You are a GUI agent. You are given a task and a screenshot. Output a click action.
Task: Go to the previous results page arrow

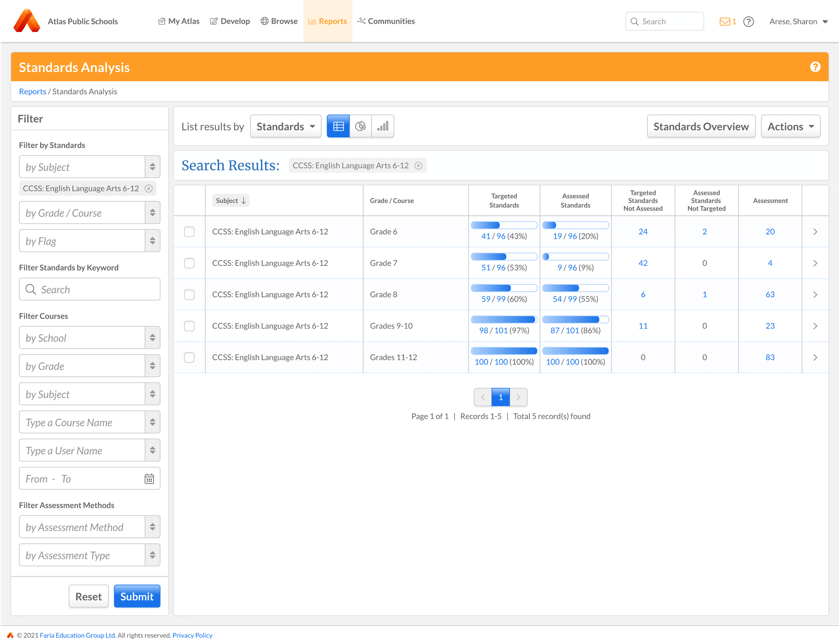tap(483, 397)
